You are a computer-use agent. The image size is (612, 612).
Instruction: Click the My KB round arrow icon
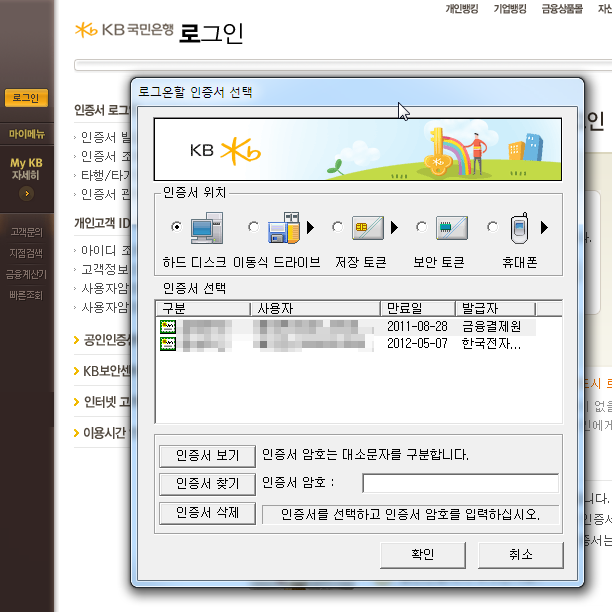click(x=27, y=194)
